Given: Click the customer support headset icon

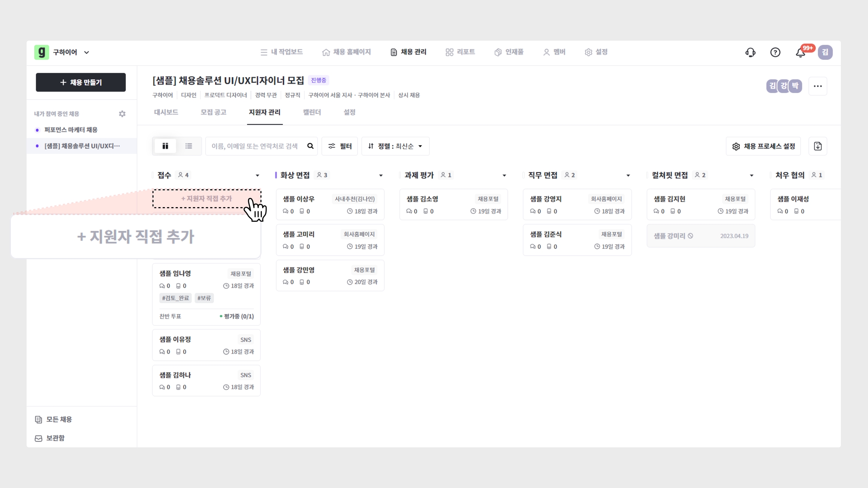Looking at the screenshot, I should (750, 52).
